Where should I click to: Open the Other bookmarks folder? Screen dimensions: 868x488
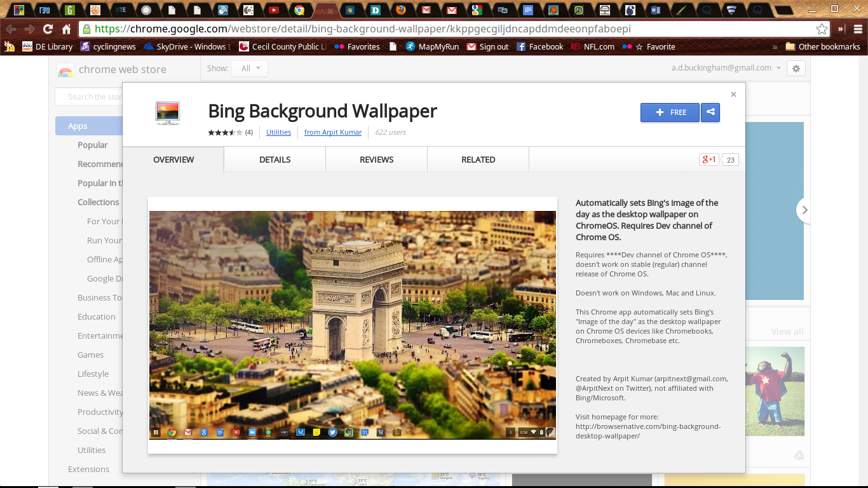823,46
